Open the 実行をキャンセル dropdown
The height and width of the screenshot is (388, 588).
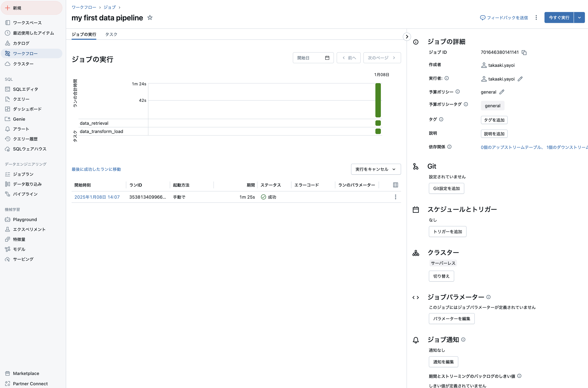376,169
